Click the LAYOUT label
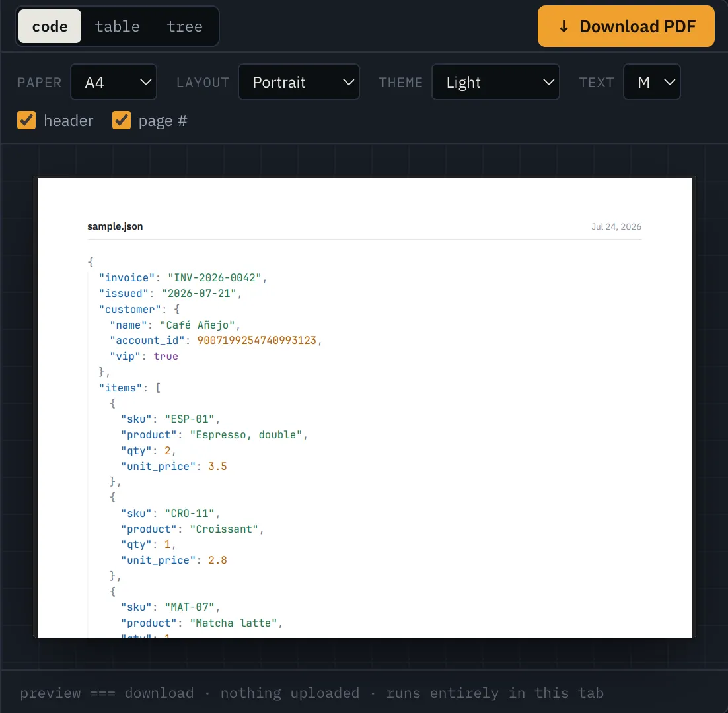 click(x=203, y=83)
